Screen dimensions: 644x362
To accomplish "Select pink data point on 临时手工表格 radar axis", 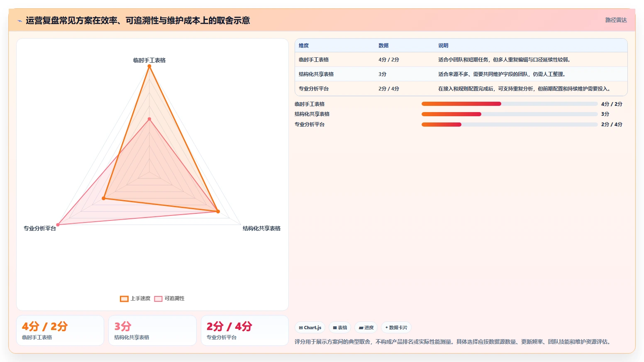I will [149, 119].
